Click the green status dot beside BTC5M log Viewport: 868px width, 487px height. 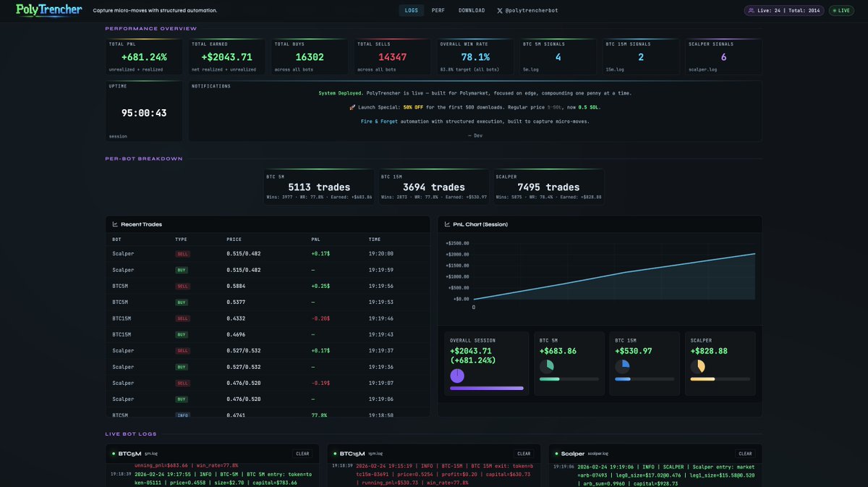112,454
